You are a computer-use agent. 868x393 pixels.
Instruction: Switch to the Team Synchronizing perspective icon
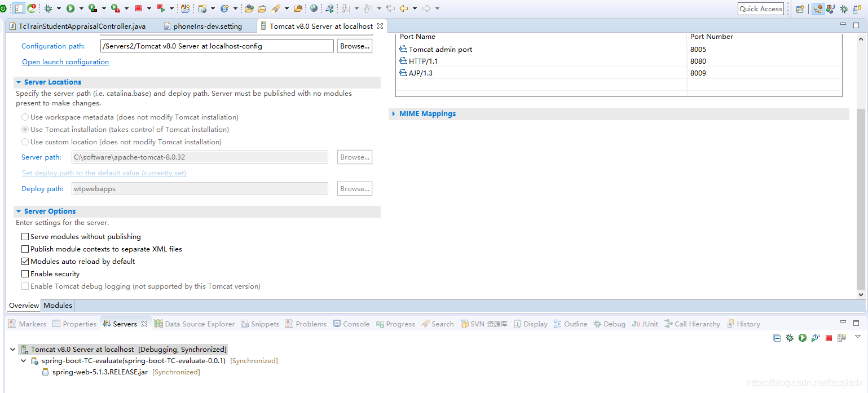click(857, 9)
